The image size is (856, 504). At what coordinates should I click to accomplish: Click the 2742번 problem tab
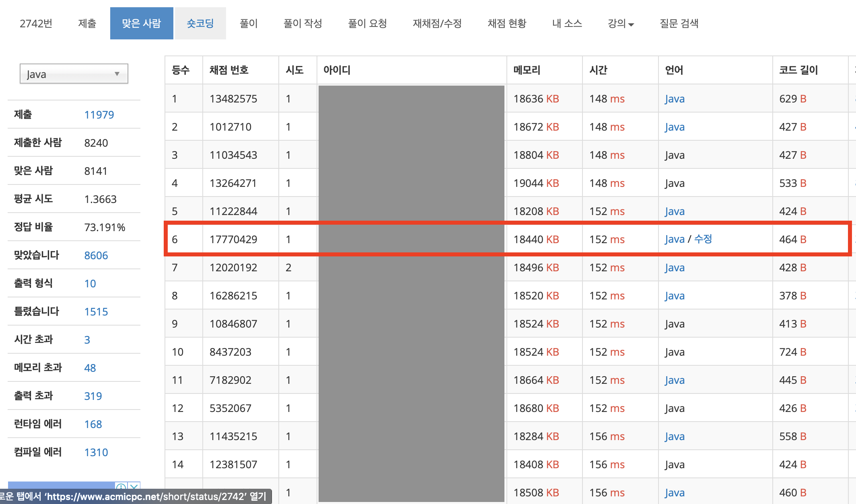tap(36, 24)
